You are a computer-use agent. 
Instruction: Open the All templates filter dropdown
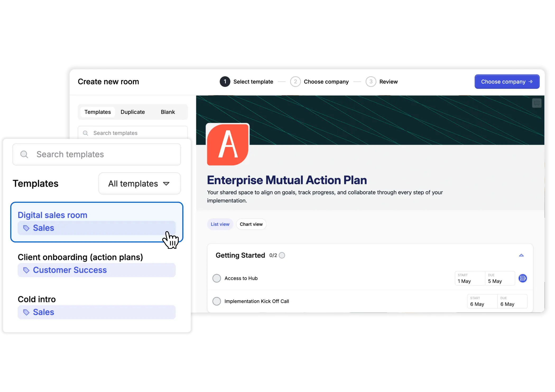pos(139,183)
